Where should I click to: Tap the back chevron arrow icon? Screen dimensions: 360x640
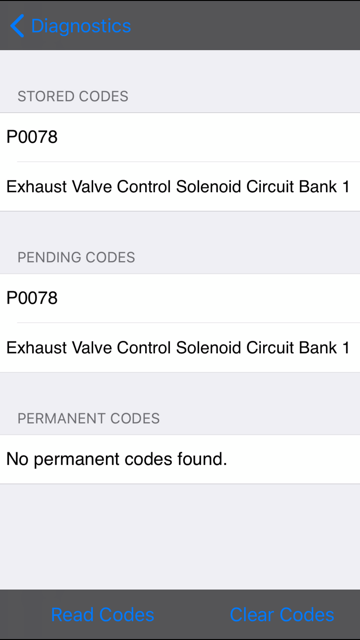(x=17, y=26)
